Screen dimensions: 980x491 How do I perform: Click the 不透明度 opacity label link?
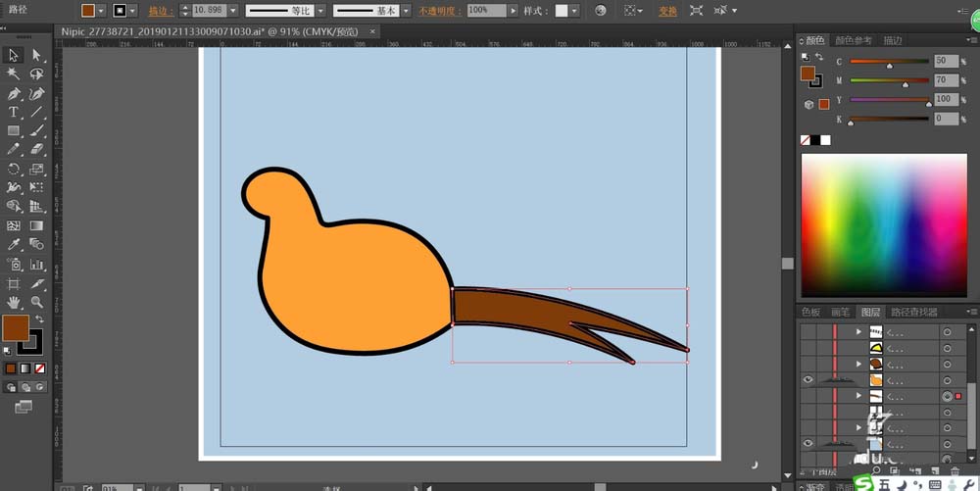pyautogui.click(x=439, y=11)
